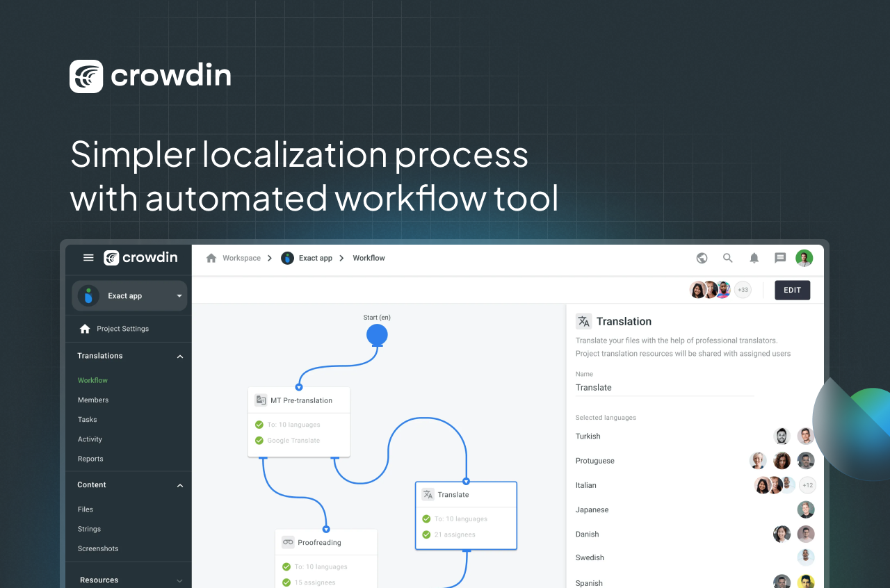This screenshot has width=890, height=588.
Task: Toggle the Google Translate checkmark in MT Pre-translation
Action: click(x=260, y=440)
